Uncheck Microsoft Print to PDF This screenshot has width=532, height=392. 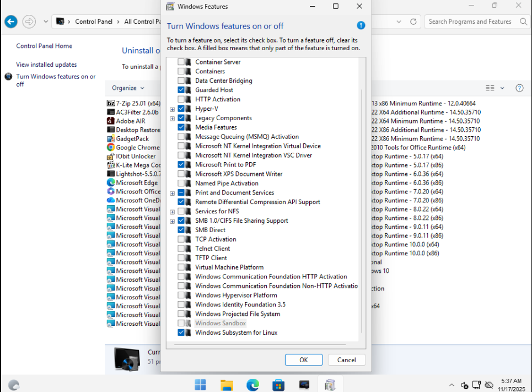click(x=181, y=165)
